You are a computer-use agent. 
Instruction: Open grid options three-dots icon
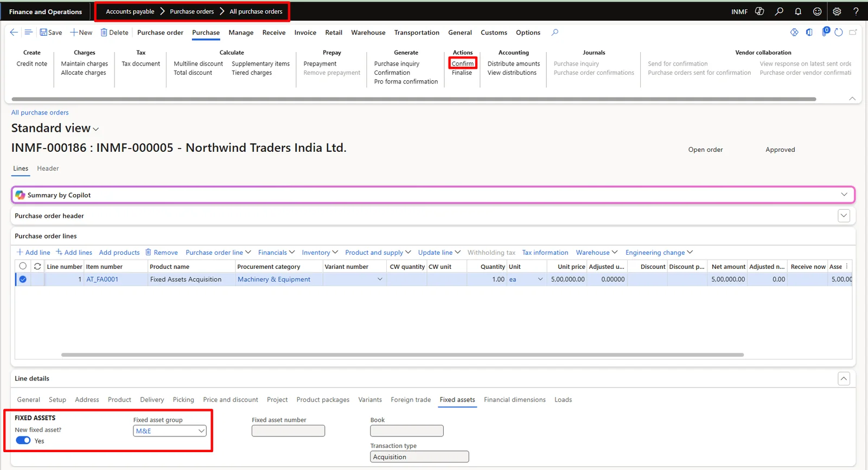[x=847, y=266]
